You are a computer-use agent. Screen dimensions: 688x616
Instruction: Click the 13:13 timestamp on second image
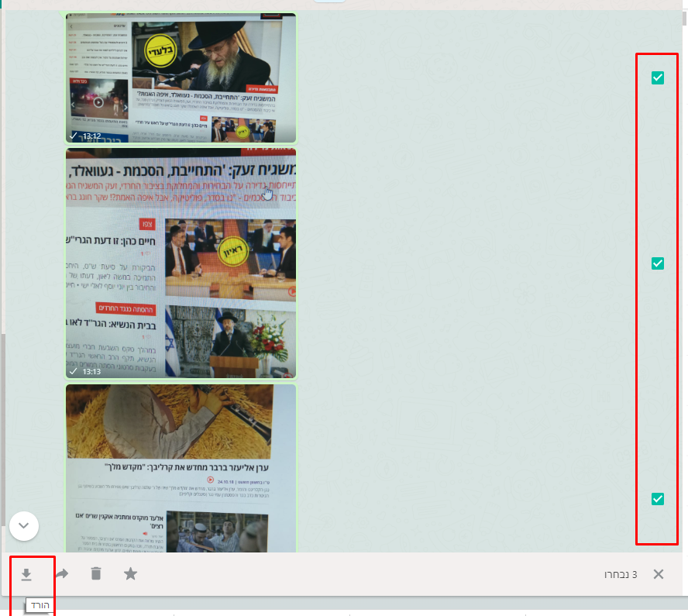pos(91,372)
